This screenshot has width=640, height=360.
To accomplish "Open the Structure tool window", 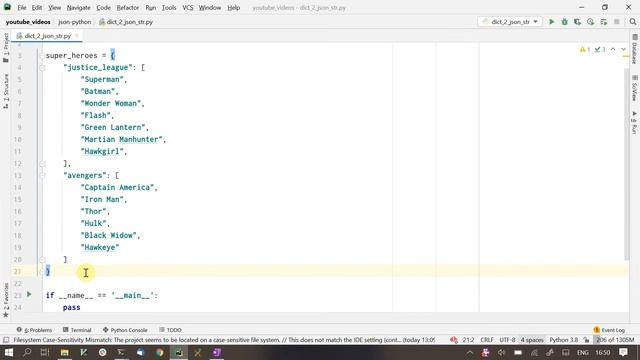I will 6,91.
